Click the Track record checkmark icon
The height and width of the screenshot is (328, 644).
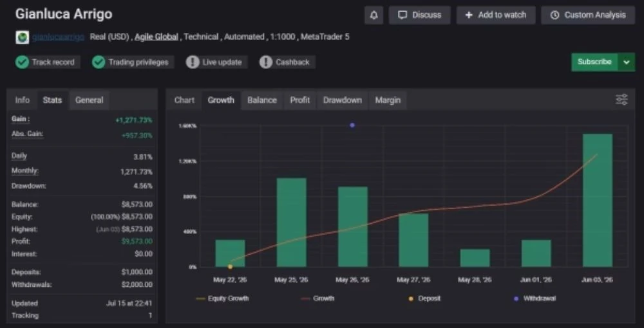coord(22,62)
